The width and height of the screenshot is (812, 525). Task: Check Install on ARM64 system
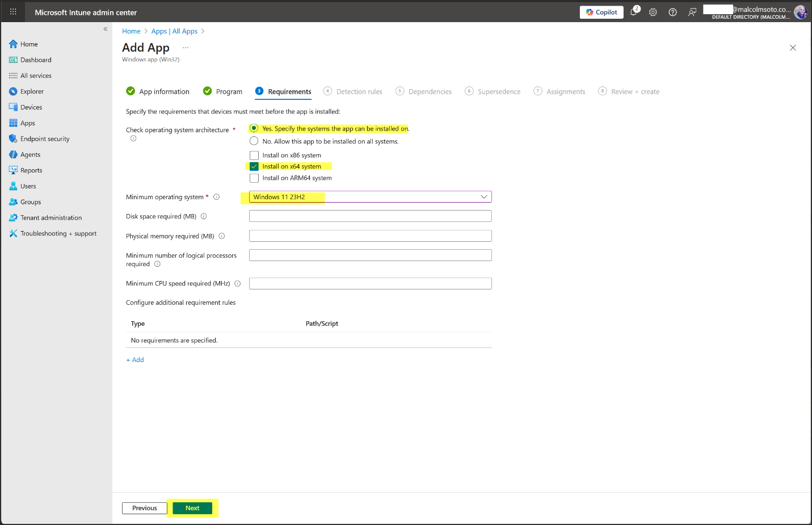pyautogui.click(x=254, y=178)
